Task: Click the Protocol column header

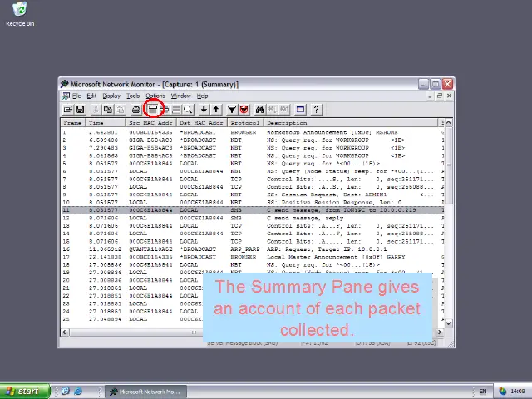Action: [245, 123]
